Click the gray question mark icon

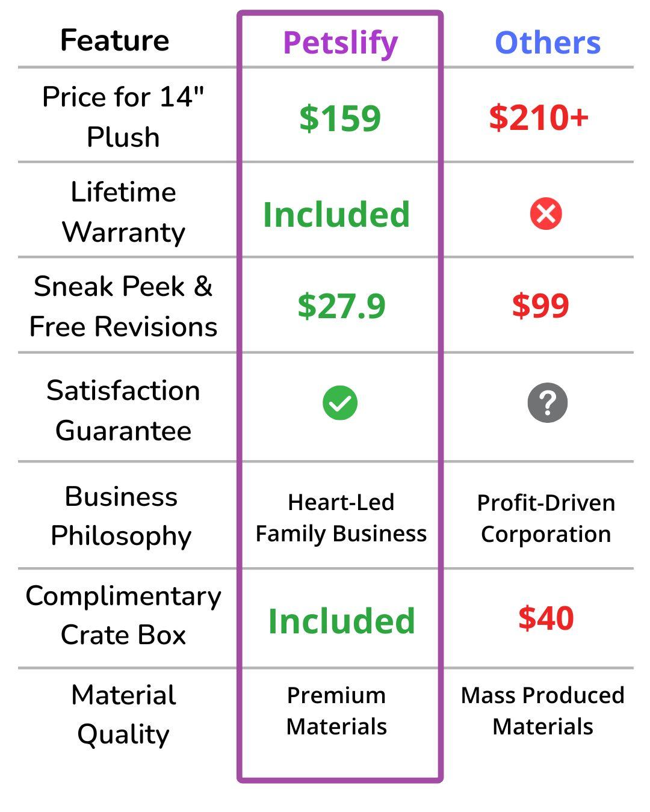[x=547, y=403]
